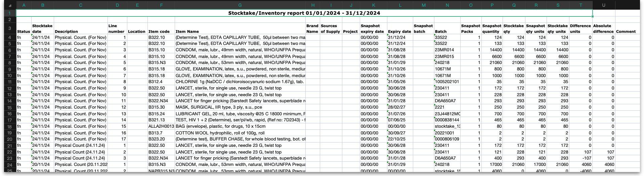The width and height of the screenshot is (644, 176).
Task: Select row 3 header
Action: point(10,28)
